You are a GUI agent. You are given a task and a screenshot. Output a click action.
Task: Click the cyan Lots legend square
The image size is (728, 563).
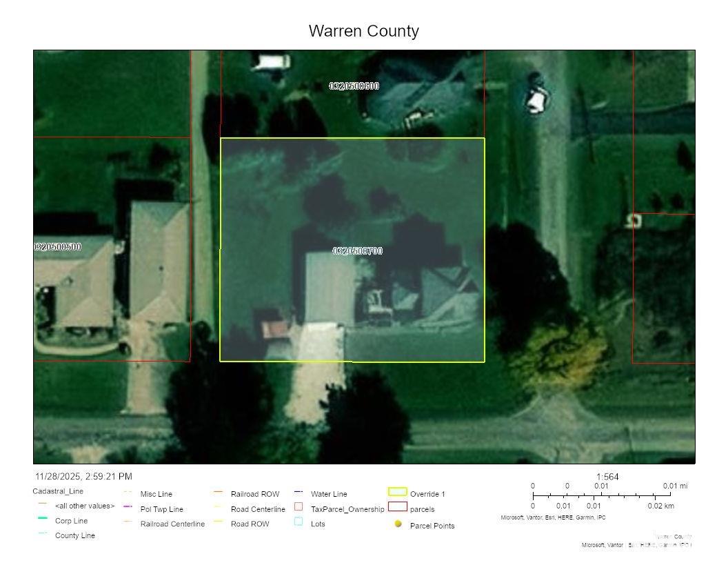299,522
